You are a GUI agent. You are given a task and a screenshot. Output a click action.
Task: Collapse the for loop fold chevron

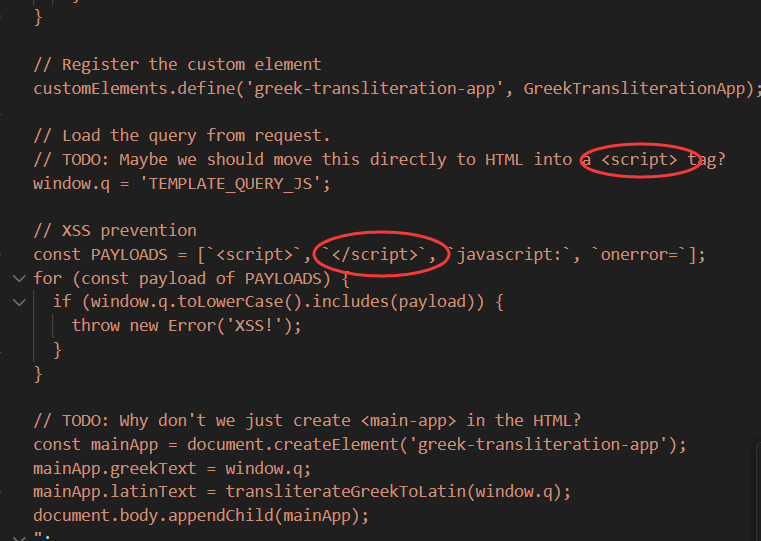click(19, 278)
